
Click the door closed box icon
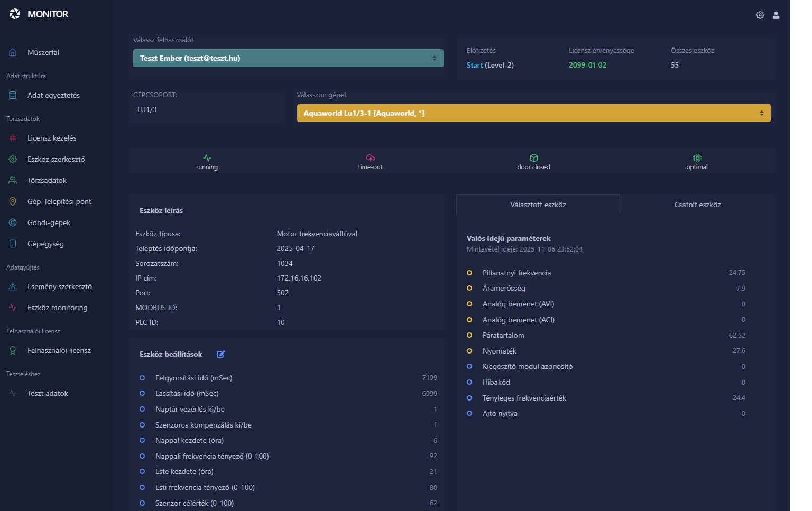[x=533, y=158]
